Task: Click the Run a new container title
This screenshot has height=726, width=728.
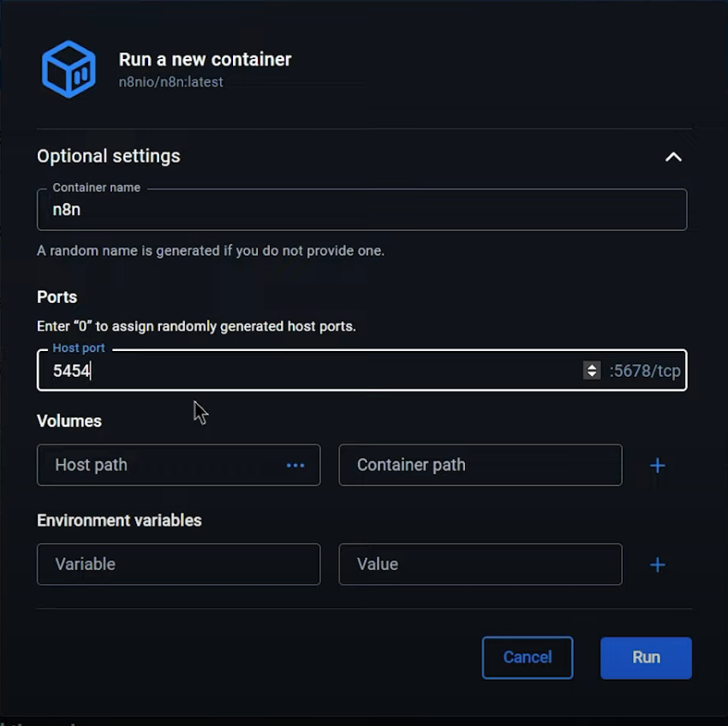Action: click(x=205, y=59)
